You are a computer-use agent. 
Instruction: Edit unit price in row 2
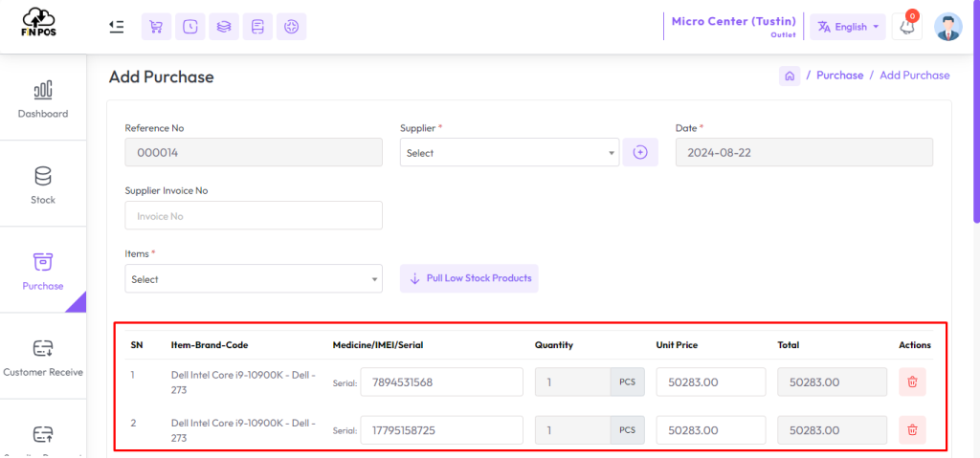(x=711, y=430)
